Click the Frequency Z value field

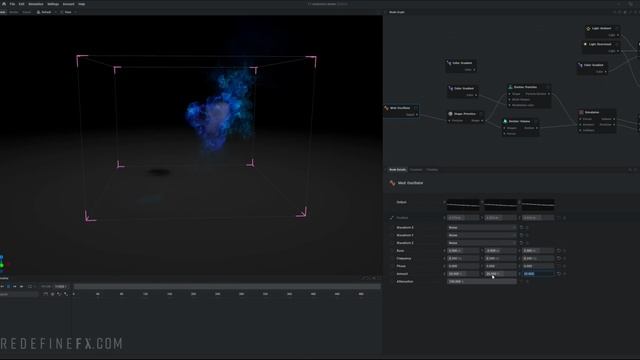point(538,258)
